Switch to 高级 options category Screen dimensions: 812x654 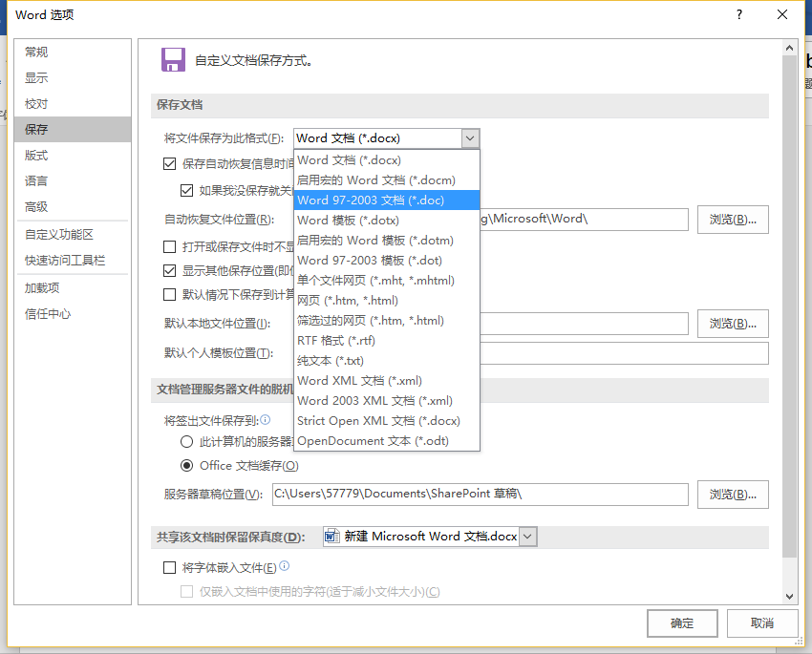point(73,207)
